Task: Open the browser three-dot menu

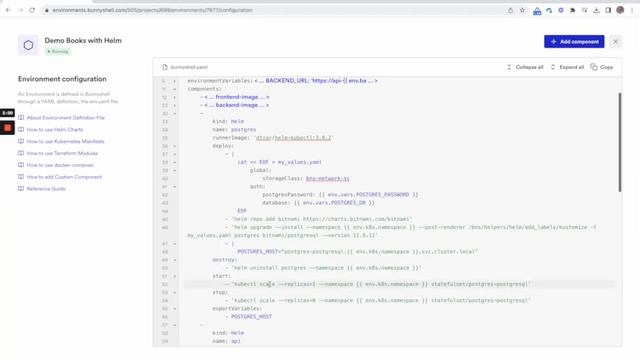Action: (x=632, y=10)
